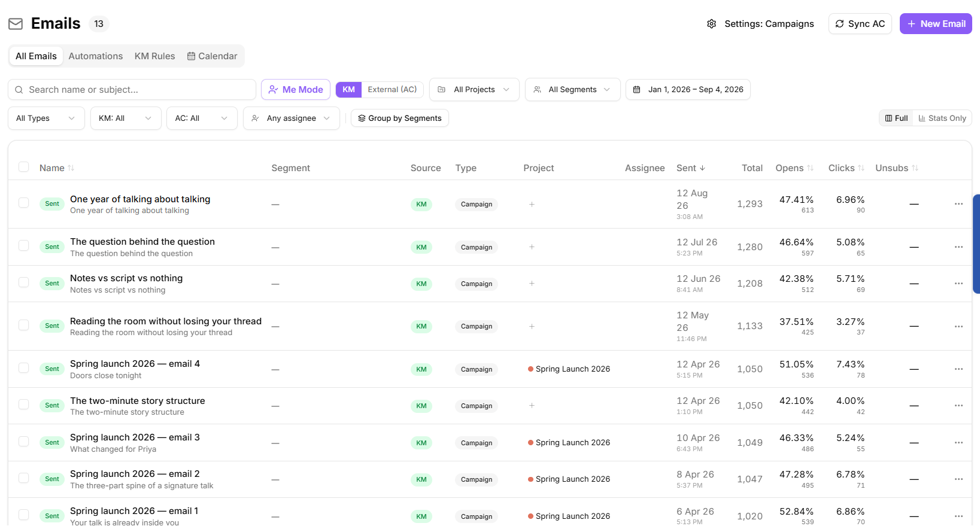Select the All Emails tab
The image size is (980, 526).
[x=36, y=56]
